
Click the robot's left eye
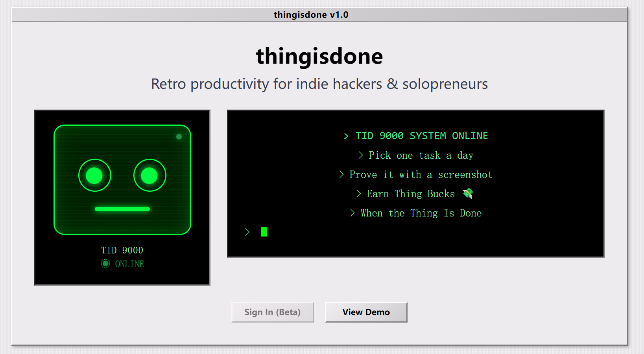[x=94, y=175]
